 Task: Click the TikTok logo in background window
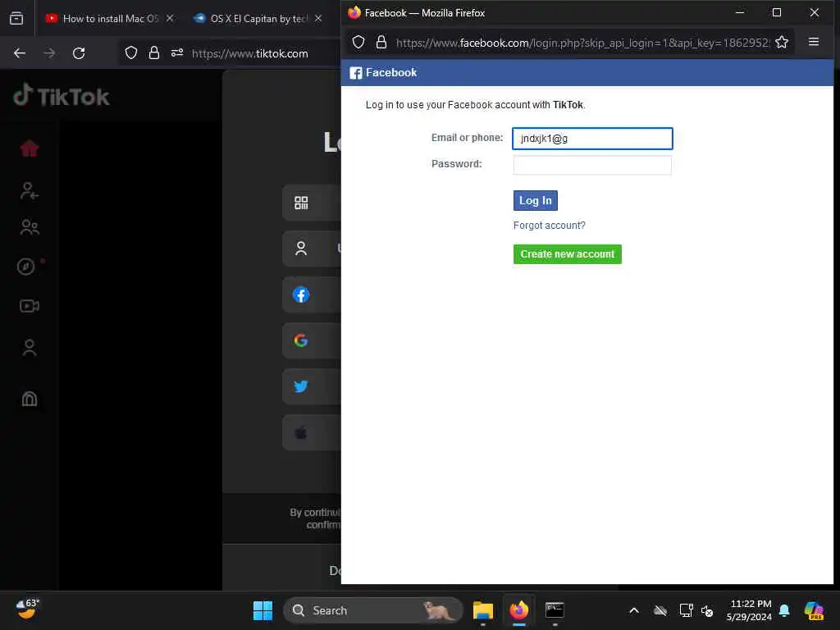point(61,97)
